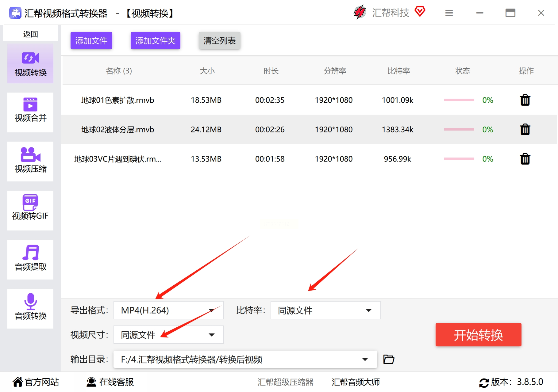The height and width of the screenshot is (392, 558).
Task: Click the 清空列表 button
Action: (x=219, y=40)
